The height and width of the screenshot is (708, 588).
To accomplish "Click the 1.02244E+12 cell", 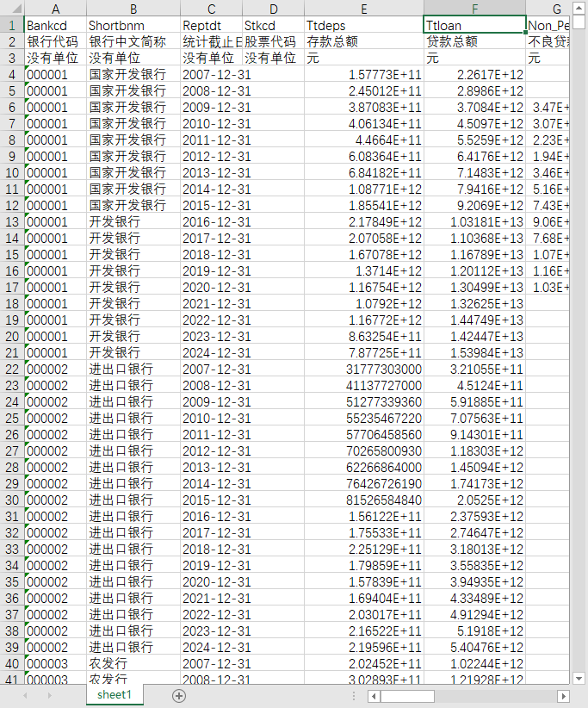I will pos(474,664).
